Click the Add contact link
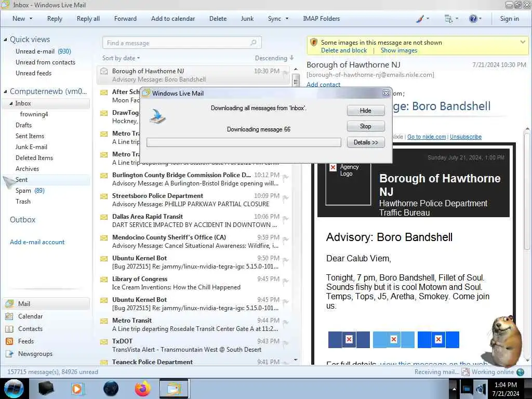532x399 pixels. [323, 85]
